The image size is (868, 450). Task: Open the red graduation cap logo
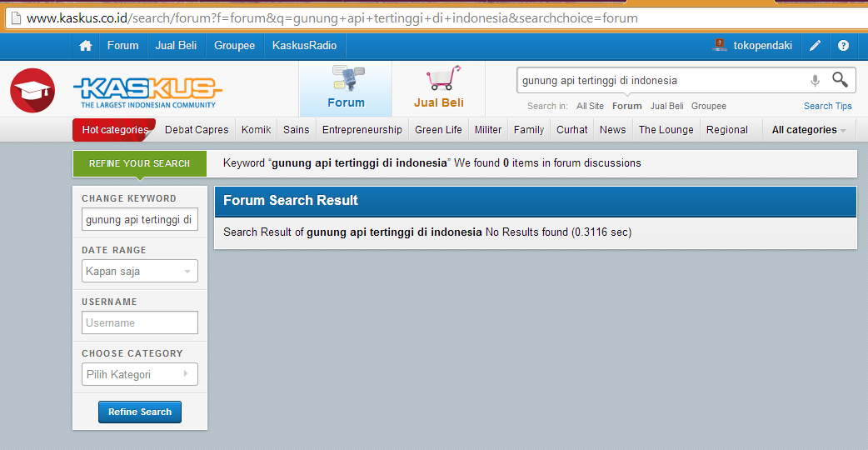32,90
